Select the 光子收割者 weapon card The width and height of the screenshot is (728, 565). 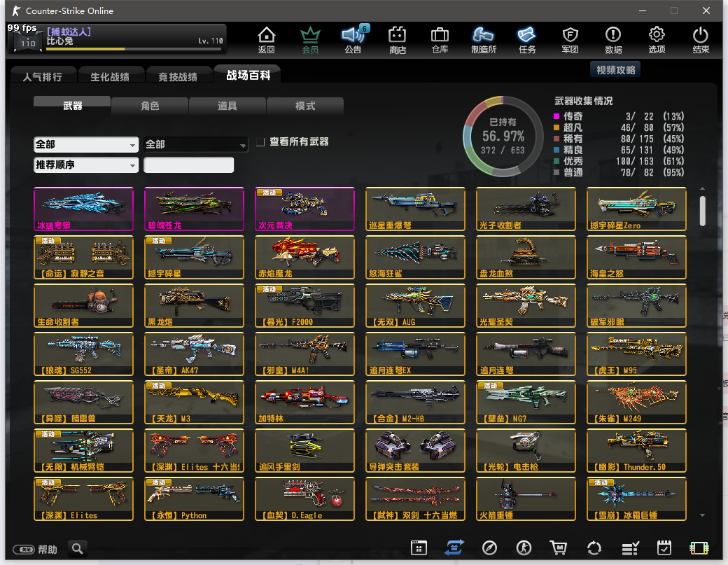(x=526, y=209)
